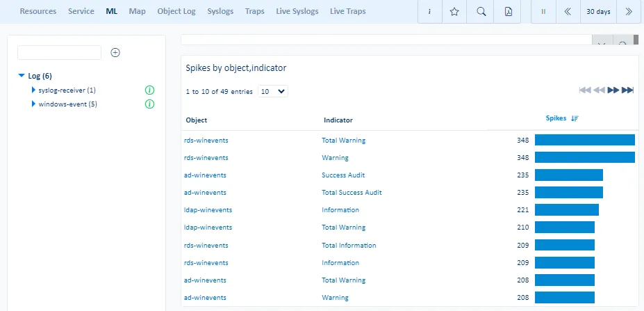Collapse the Log (6) tree group
The image size is (644, 311).
(x=22, y=76)
